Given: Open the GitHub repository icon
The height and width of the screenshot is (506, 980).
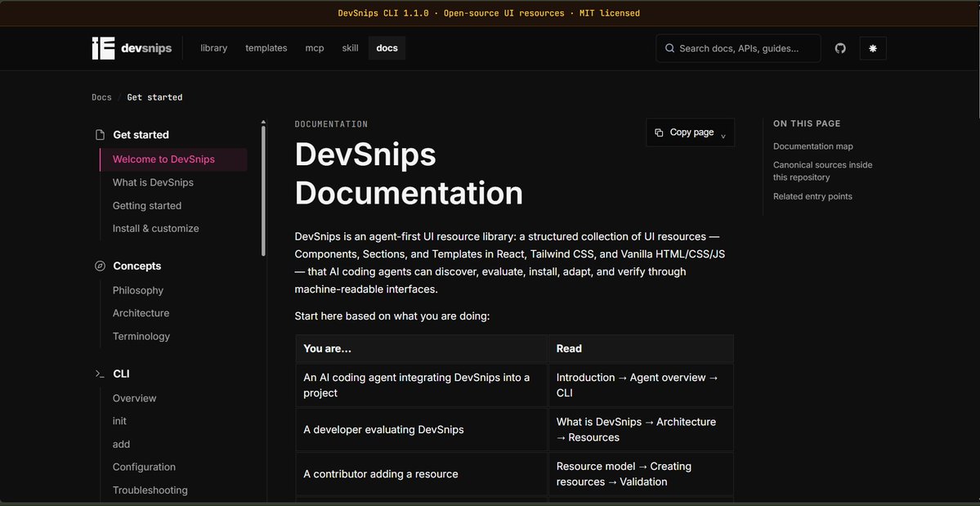Looking at the screenshot, I should click(x=840, y=48).
